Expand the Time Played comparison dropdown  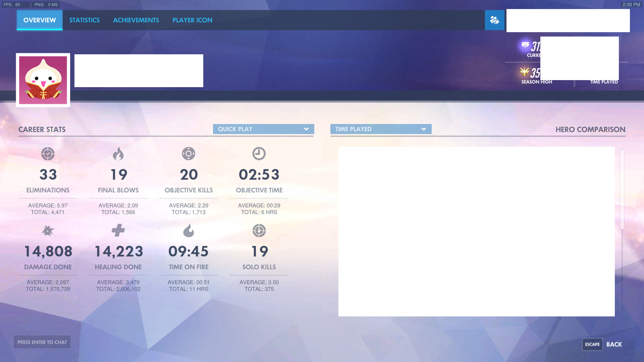[381, 129]
